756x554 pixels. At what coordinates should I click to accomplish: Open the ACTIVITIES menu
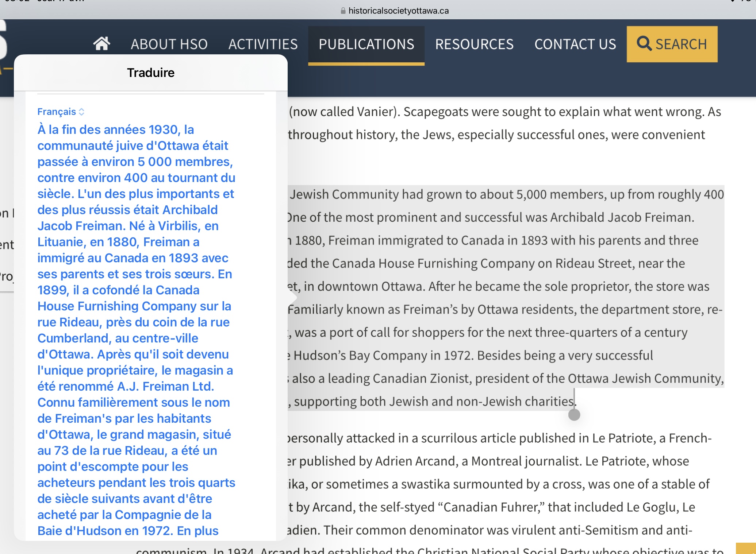[x=263, y=44]
